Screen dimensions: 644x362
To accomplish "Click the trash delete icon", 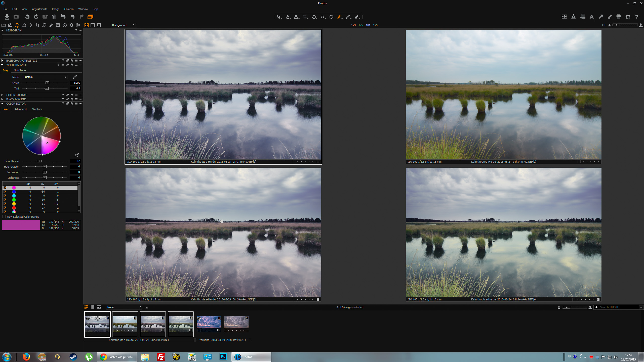I will pyautogui.click(x=54, y=17).
